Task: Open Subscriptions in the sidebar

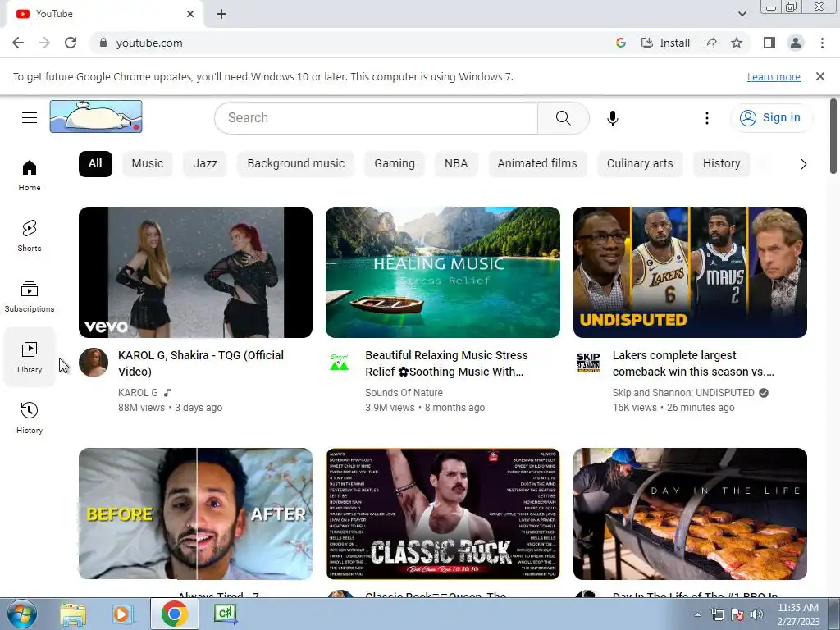Action: tap(30, 297)
